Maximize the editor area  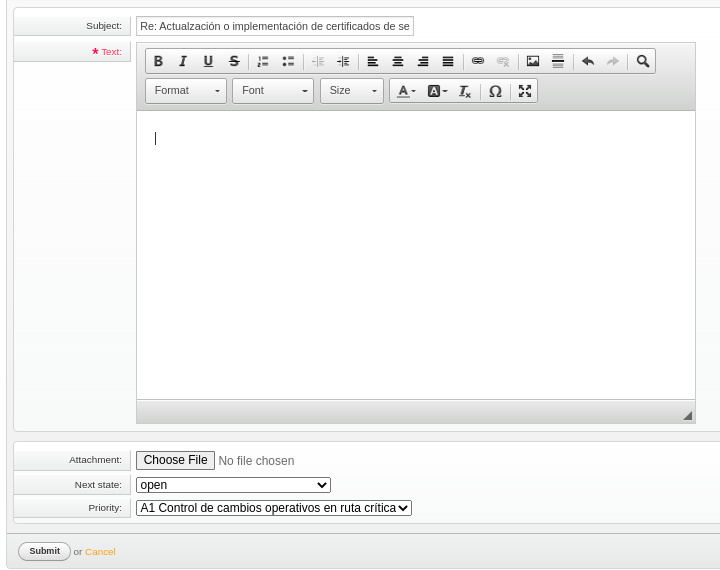tap(525, 91)
